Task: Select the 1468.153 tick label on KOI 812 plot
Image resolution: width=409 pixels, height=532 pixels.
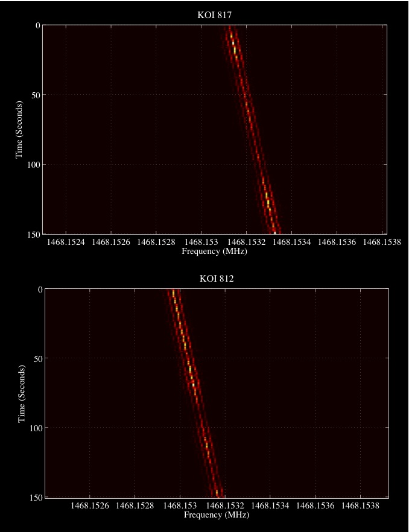Action: (180, 507)
